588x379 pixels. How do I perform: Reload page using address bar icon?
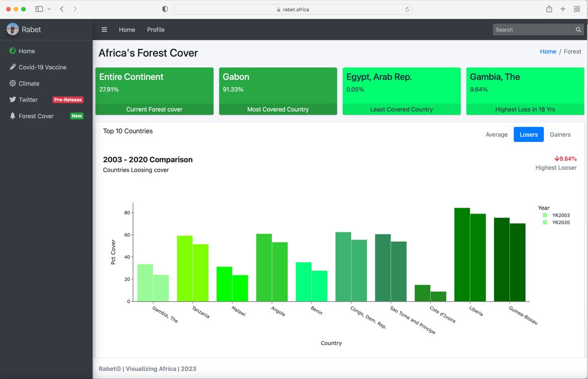click(407, 9)
